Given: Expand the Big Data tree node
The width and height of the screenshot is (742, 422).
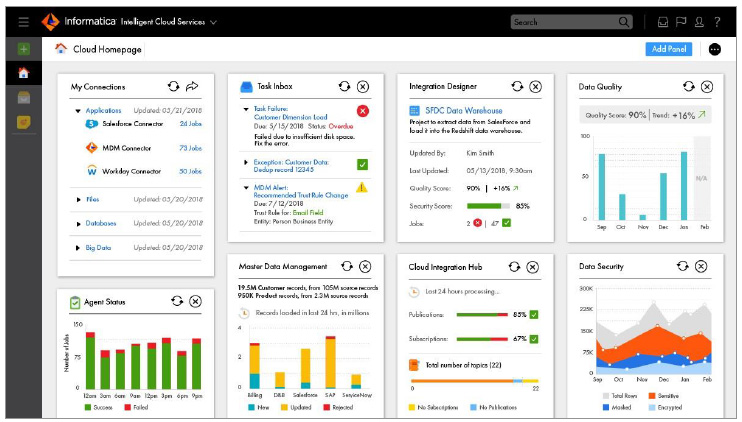Looking at the screenshot, I should pyautogui.click(x=79, y=248).
